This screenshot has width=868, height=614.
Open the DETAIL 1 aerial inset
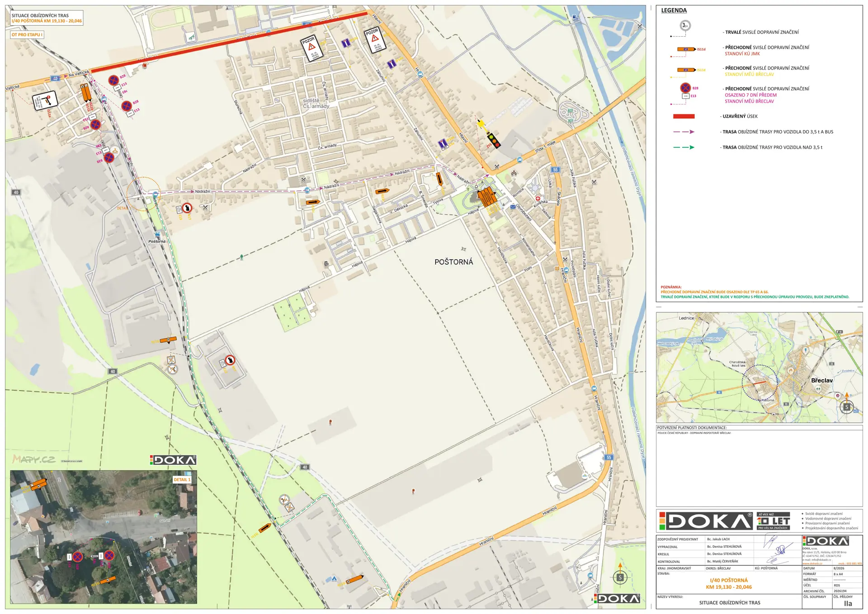coord(104,537)
